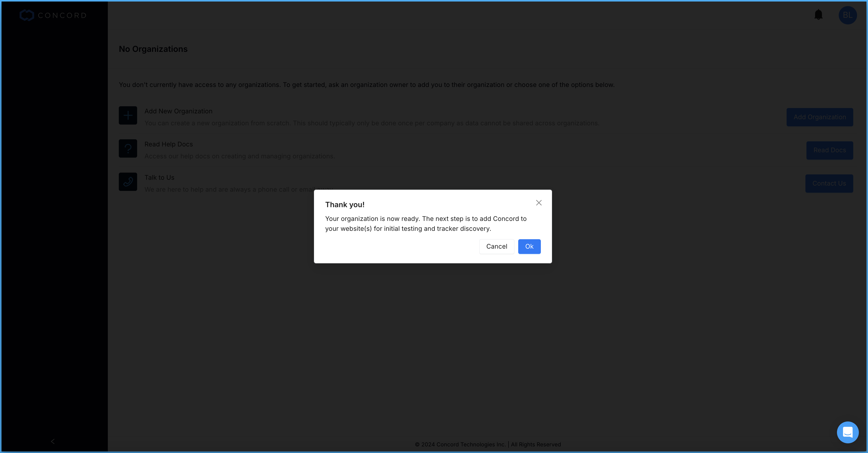Select the "No Organizations" heading
This screenshot has width=868, height=453.
pyautogui.click(x=153, y=49)
